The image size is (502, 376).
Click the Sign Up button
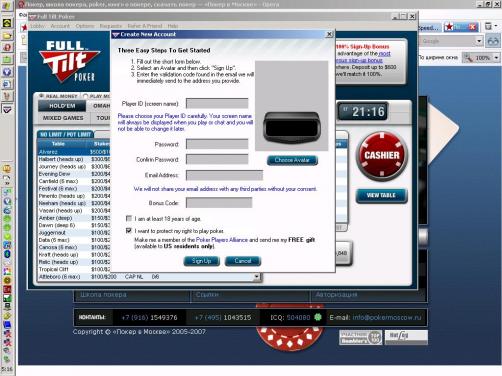201,261
